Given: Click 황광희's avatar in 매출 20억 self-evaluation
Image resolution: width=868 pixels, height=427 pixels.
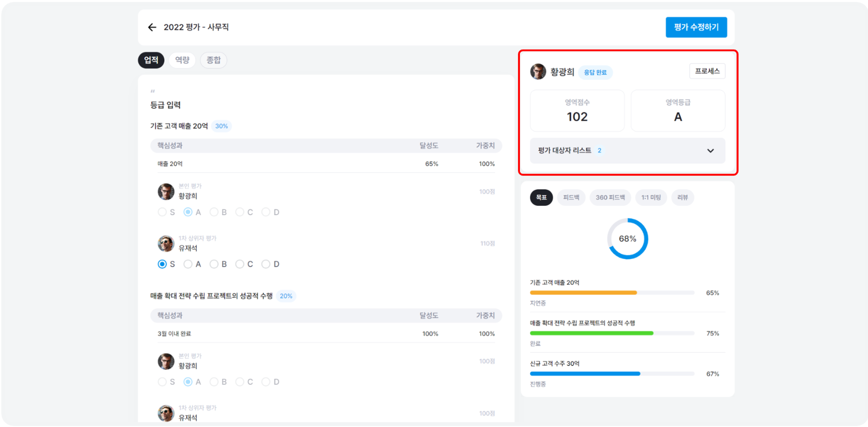Looking at the screenshot, I should 166,192.
